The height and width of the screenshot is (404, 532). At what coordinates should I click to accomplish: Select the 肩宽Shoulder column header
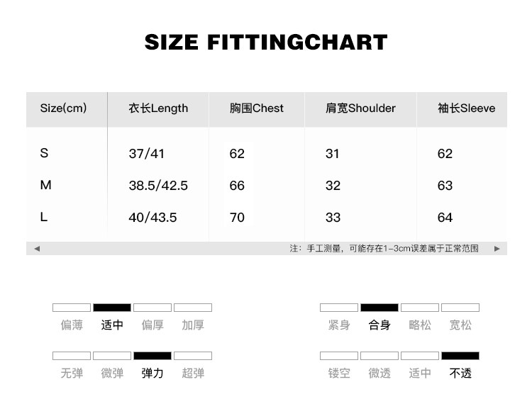click(x=360, y=108)
